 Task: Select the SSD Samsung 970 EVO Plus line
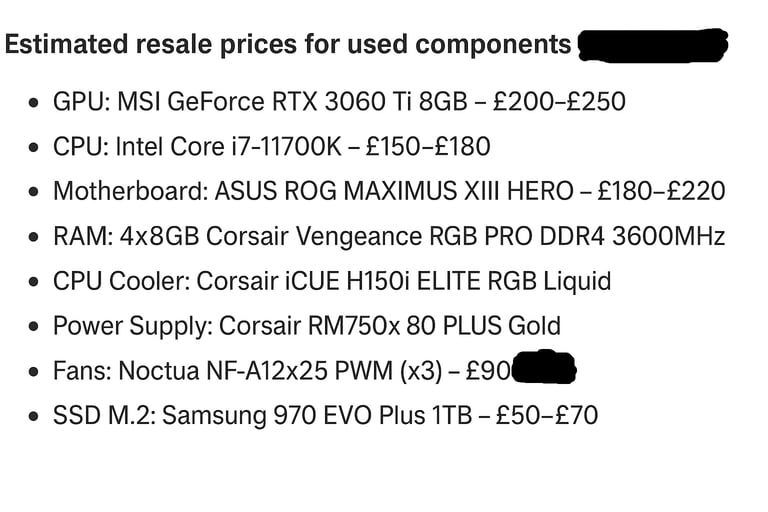coord(325,415)
